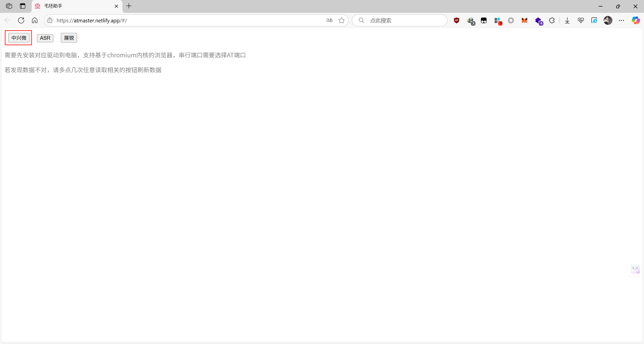Open the translate page icon
644x344 pixels.
(x=329, y=20)
